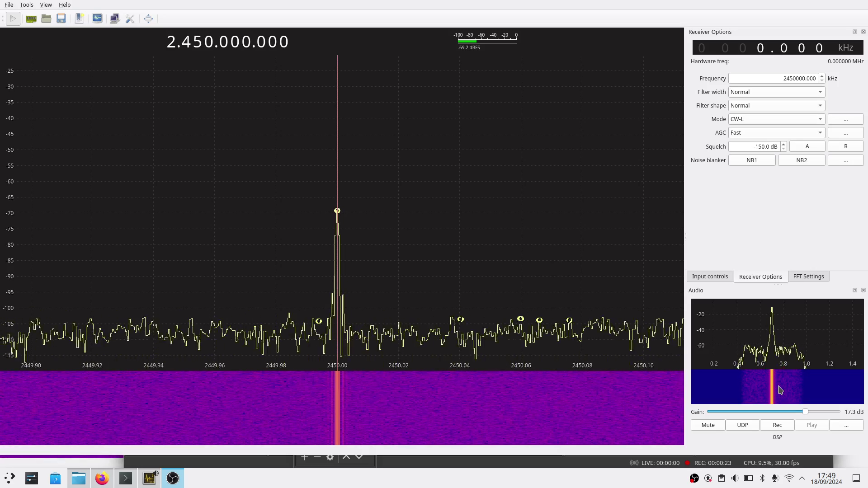Viewport: 868px width, 488px height.
Task: Toggle the Mute audio button
Action: tap(708, 425)
